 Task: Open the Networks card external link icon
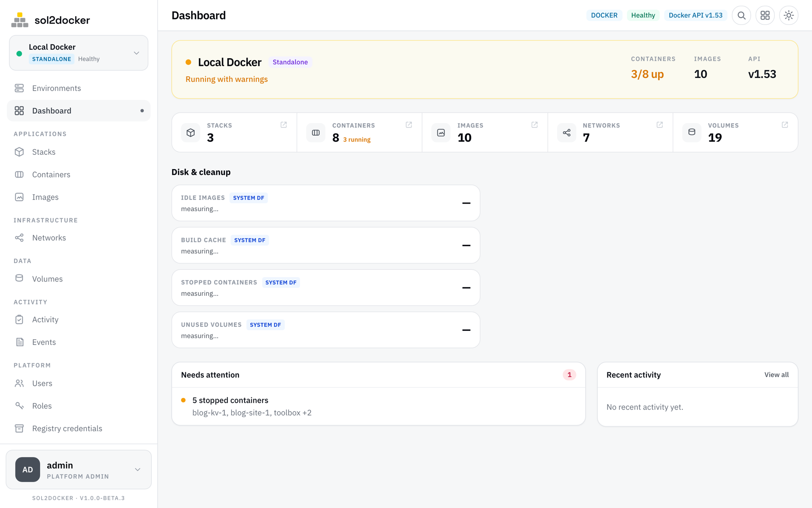[660, 125]
